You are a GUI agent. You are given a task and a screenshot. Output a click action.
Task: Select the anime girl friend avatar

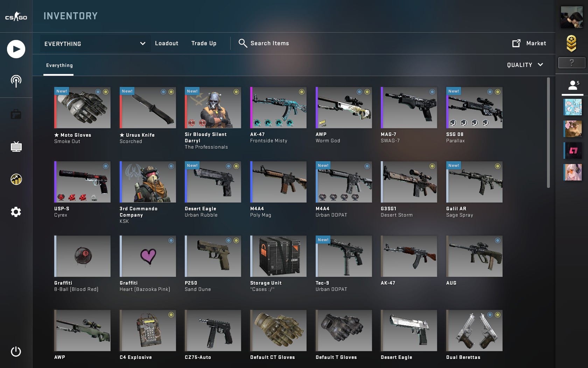coord(573,172)
